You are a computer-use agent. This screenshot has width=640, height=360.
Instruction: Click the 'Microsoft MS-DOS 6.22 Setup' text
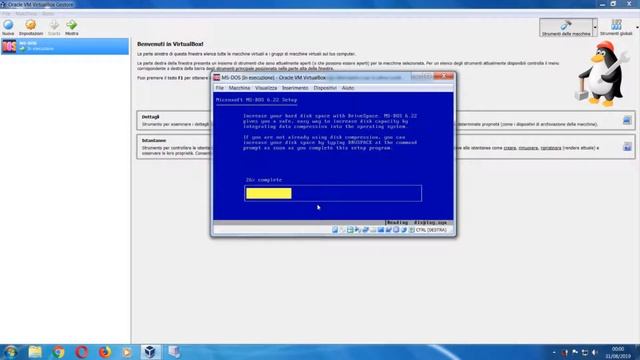point(256,100)
